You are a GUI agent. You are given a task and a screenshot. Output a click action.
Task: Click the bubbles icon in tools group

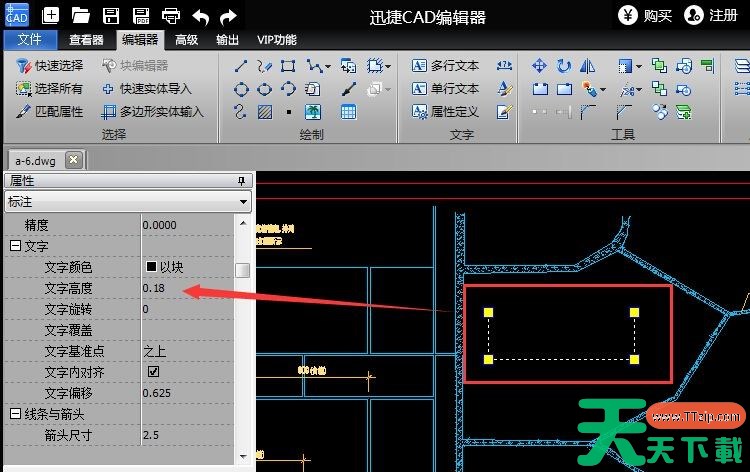click(x=660, y=112)
